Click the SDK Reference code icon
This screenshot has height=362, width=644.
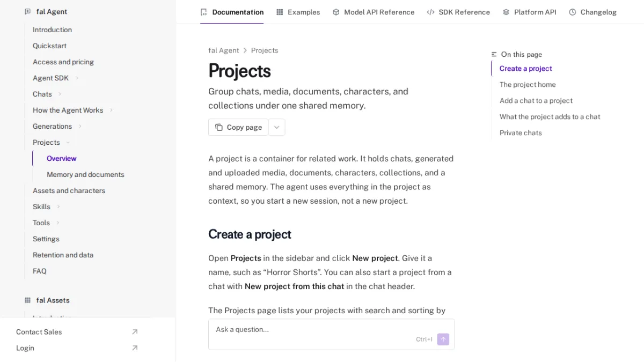[x=430, y=12]
